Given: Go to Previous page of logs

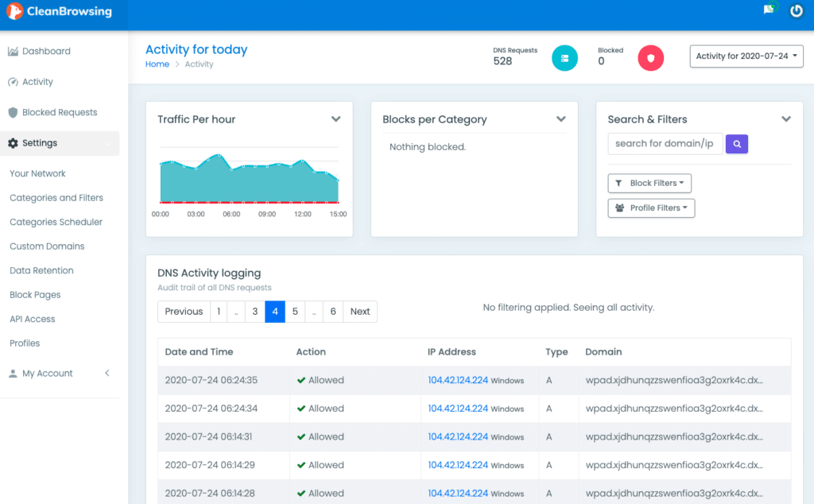Looking at the screenshot, I should [x=184, y=312].
